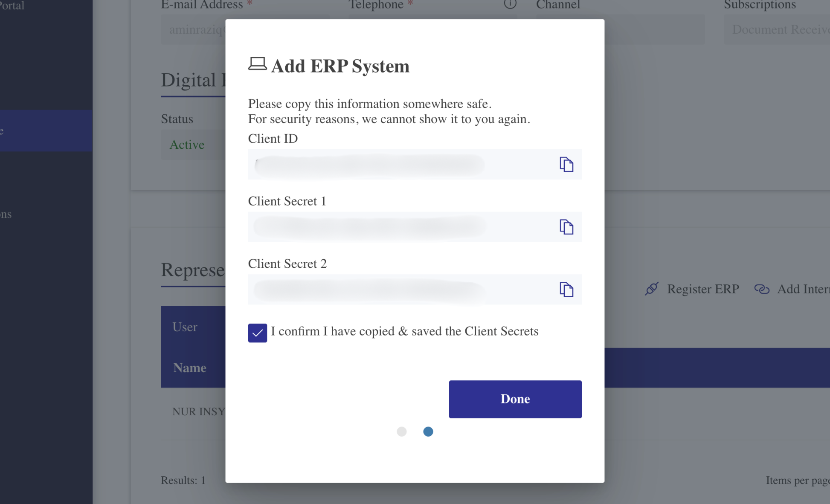
Task: Click the laptop icon beside Add ERP System
Action: tap(257, 64)
